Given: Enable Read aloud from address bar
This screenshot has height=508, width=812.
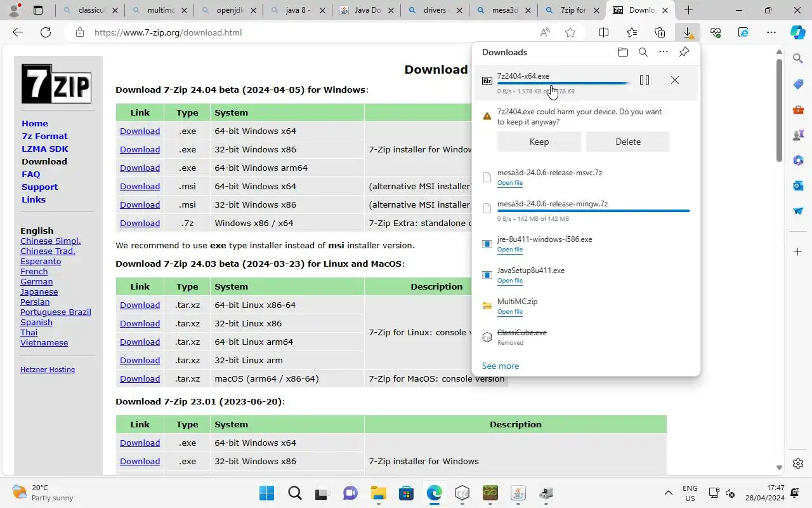Looking at the screenshot, I should (x=545, y=32).
